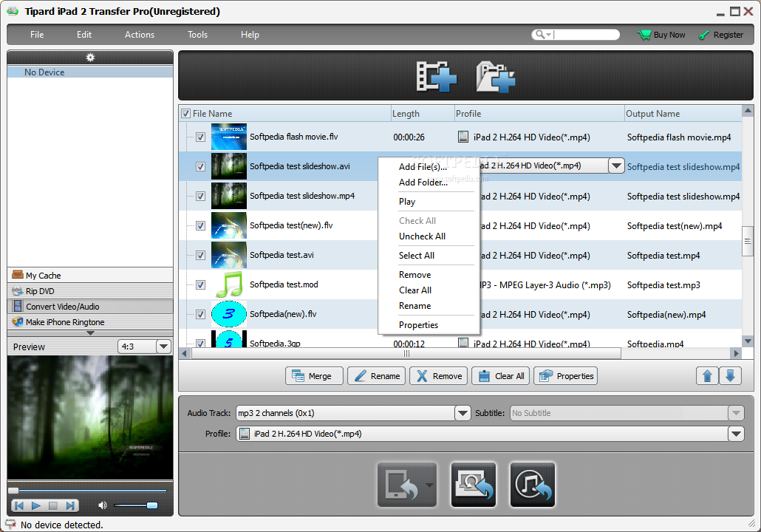761x532 pixels.
Task: Uncheck Softpedia test slideshow.mp4 checkbox
Action: tap(200, 196)
